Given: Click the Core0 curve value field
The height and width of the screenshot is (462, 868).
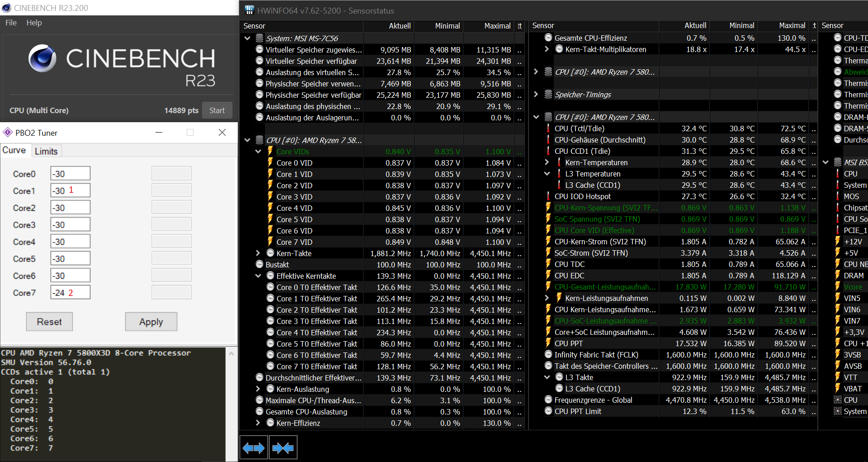Looking at the screenshot, I should [x=70, y=174].
